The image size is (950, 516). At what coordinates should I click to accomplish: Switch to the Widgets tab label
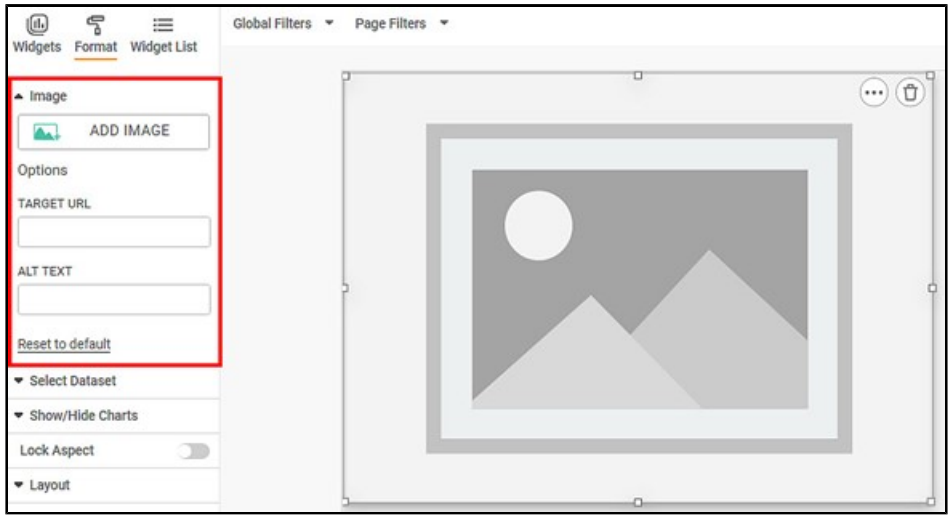point(36,47)
